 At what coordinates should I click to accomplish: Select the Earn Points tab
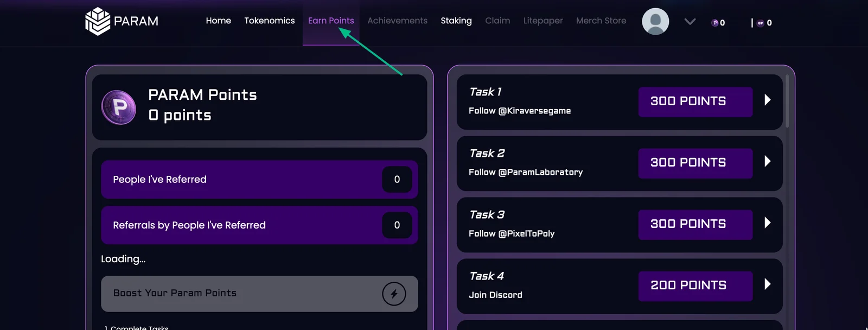(331, 21)
